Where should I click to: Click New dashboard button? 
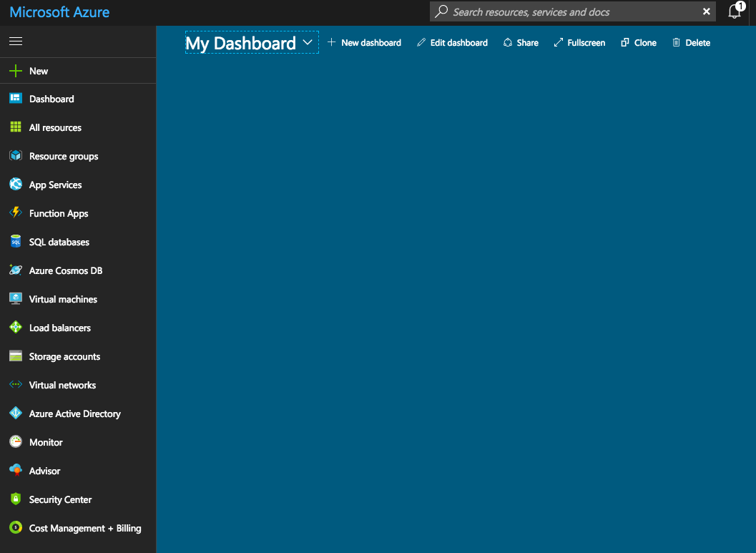tap(364, 43)
